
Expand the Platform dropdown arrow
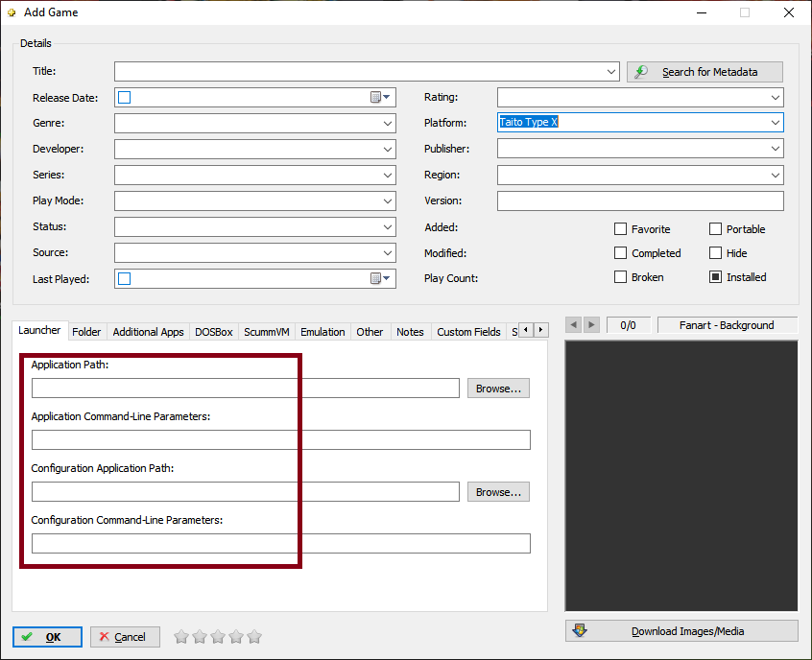pos(776,123)
